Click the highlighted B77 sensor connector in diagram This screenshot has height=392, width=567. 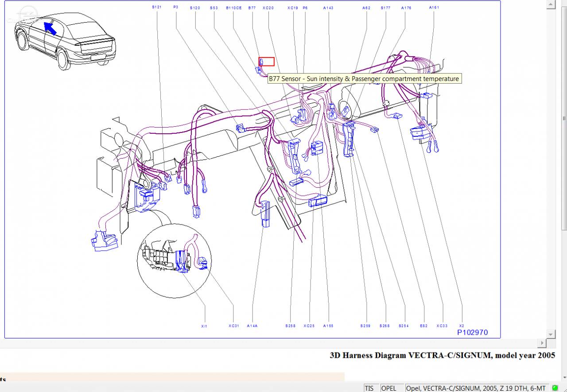click(267, 62)
